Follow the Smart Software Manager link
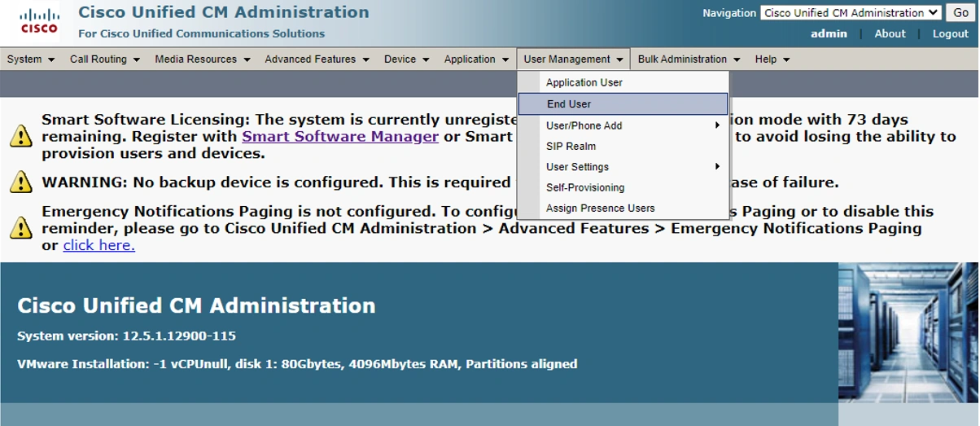The image size is (980, 426). tap(340, 137)
